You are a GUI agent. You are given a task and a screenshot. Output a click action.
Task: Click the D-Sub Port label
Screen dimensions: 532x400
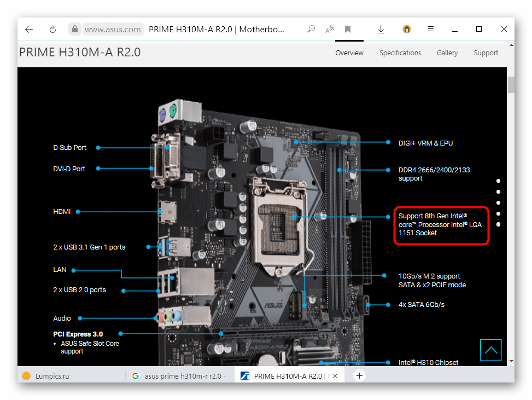tap(69, 148)
